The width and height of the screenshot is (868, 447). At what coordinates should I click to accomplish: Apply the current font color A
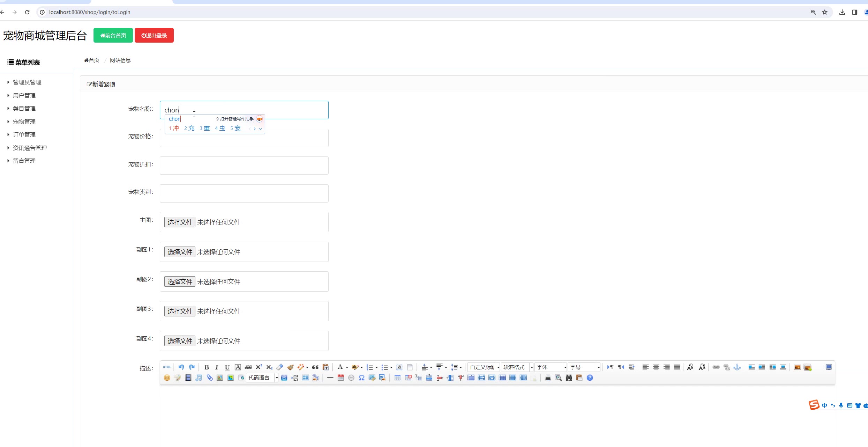click(340, 367)
